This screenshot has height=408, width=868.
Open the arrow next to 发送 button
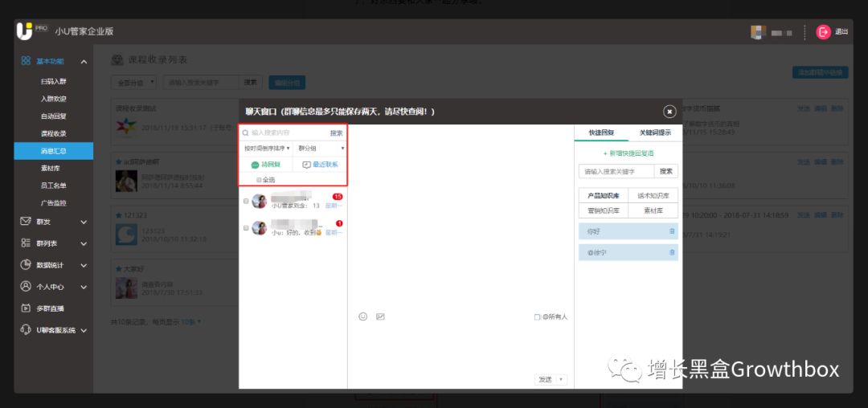coord(561,380)
